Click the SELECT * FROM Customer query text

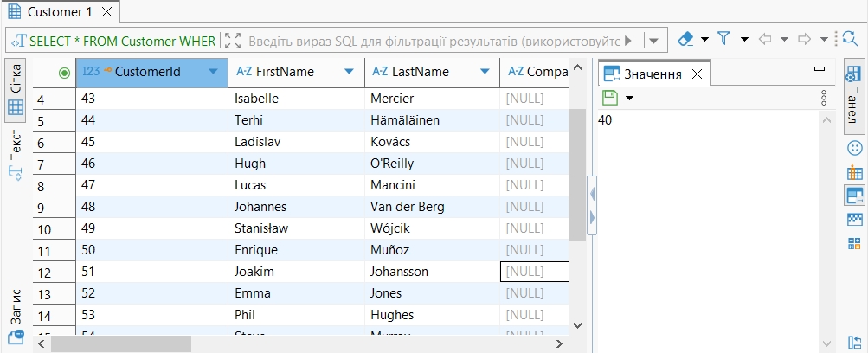122,41
